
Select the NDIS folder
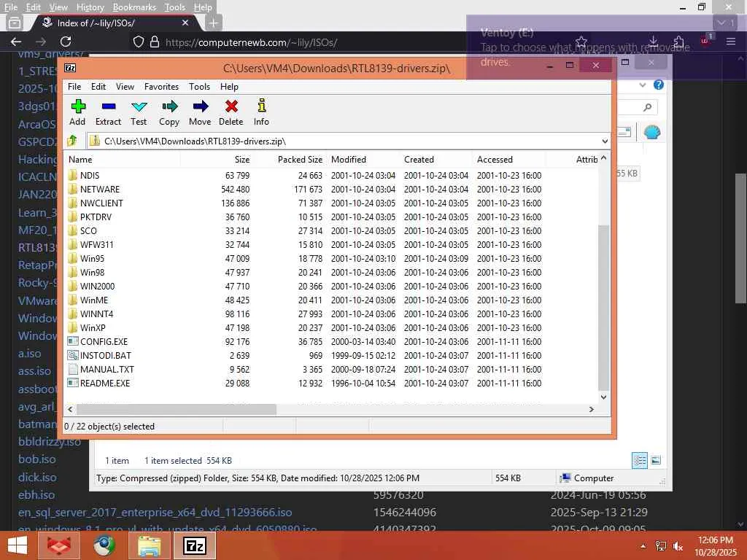coord(90,175)
